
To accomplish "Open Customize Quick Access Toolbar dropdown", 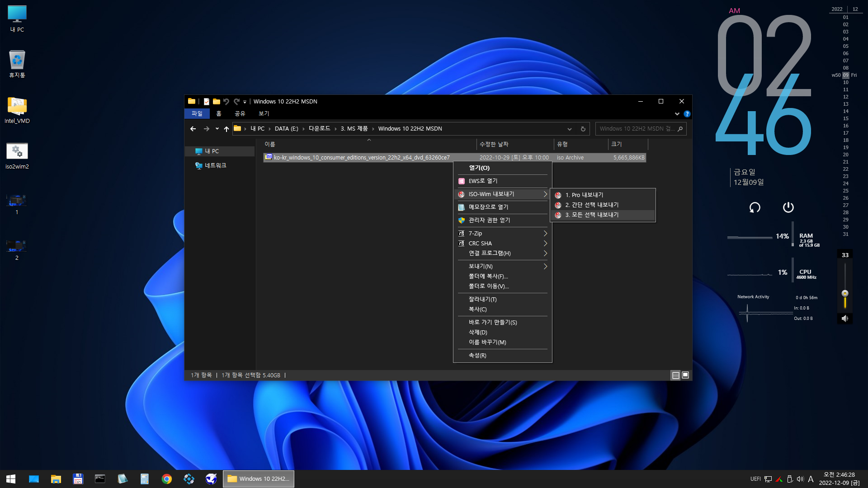I will point(245,102).
